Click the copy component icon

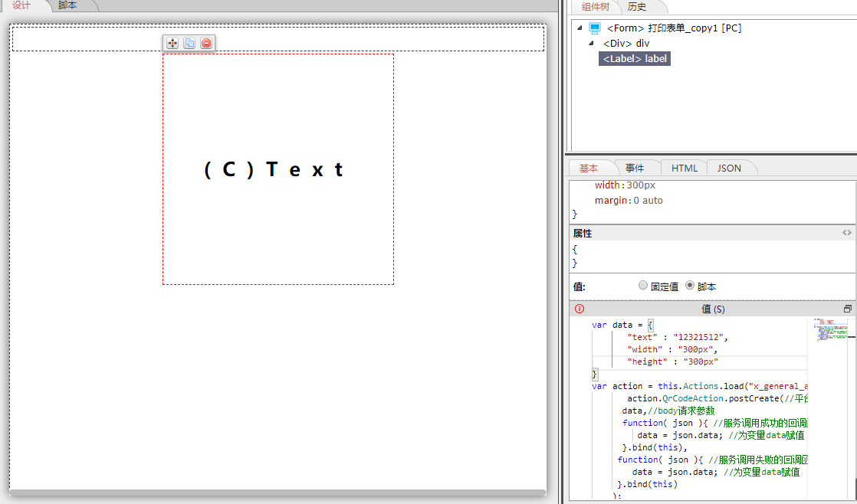coord(189,44)
